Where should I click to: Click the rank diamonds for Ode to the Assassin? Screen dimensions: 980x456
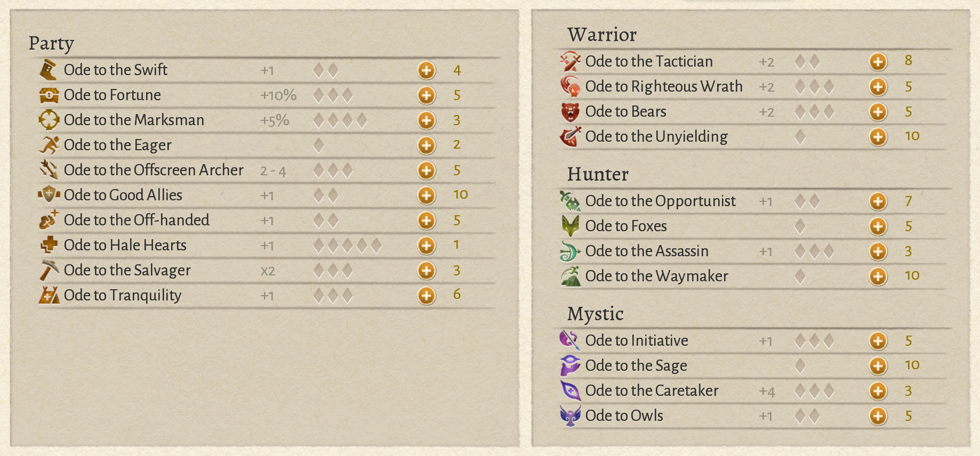coord(814,251)
